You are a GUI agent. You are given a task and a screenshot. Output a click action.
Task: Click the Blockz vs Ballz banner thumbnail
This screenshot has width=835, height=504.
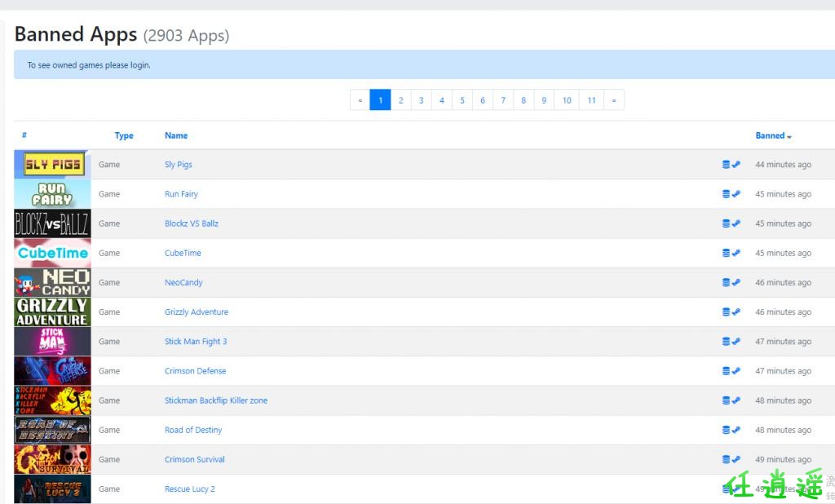point(52,223)
